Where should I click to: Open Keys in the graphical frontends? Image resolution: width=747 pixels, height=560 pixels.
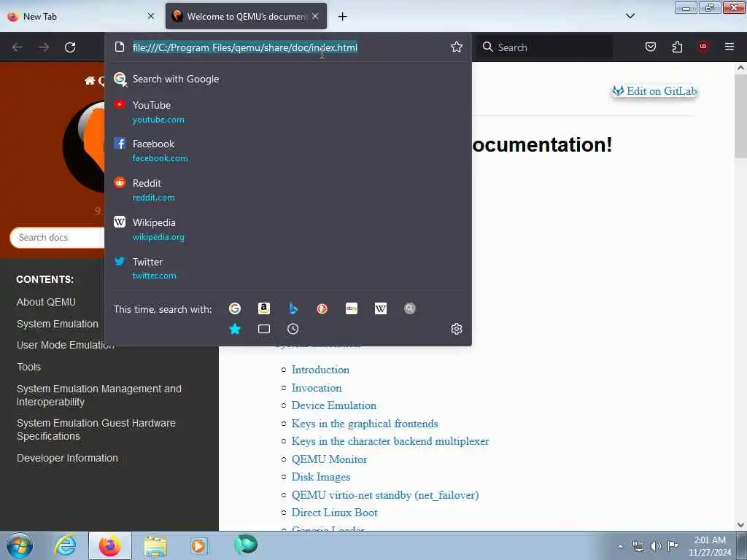(x=365, y=424)
